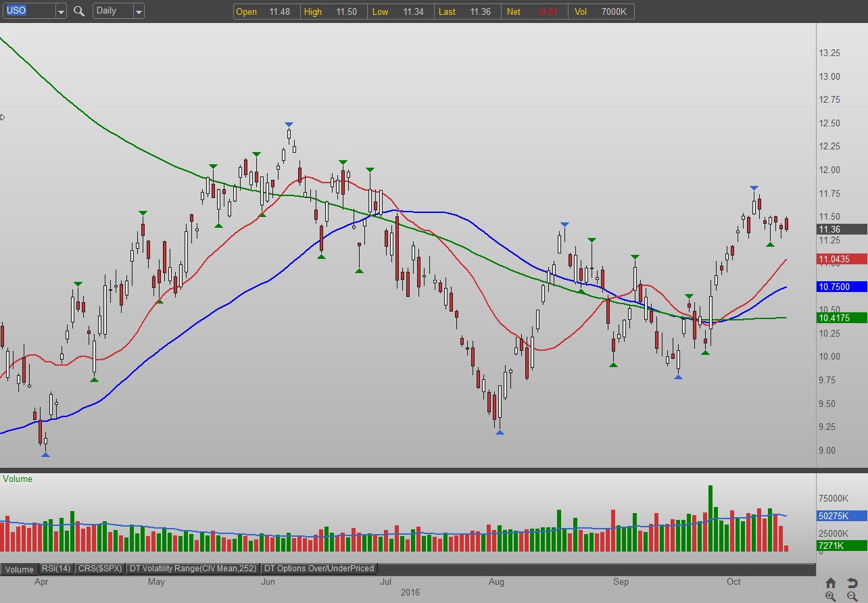Screen dimensions: 868x603
Task: Zoom in using the plus magnifier
Action: (831, 596)
